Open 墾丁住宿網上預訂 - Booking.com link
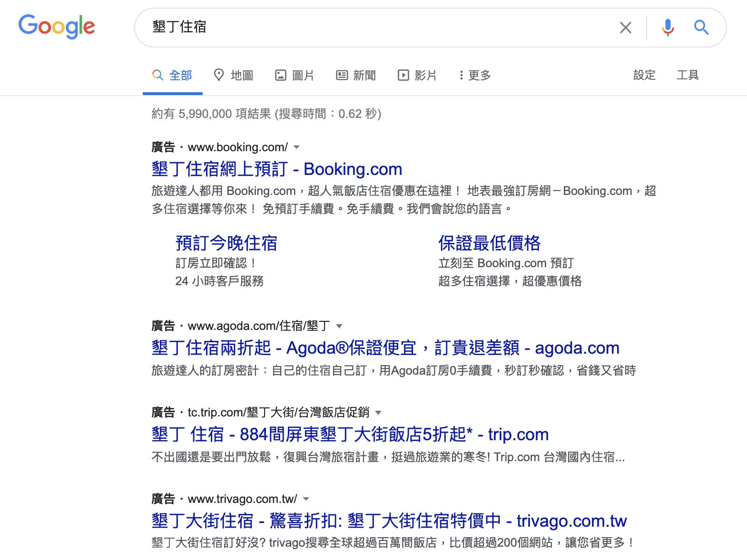Image resolution: width=747 pixels, height=560 pixels. pos(277,169)
